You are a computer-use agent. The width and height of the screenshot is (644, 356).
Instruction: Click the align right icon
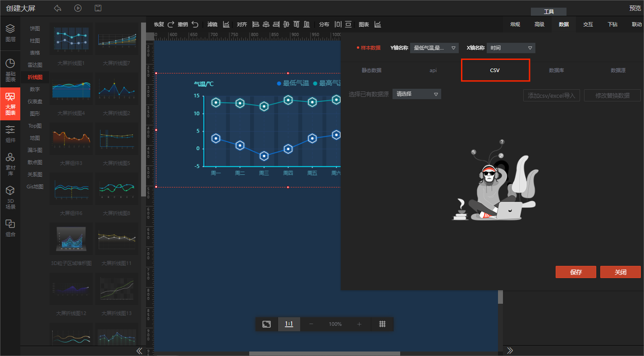276,24
